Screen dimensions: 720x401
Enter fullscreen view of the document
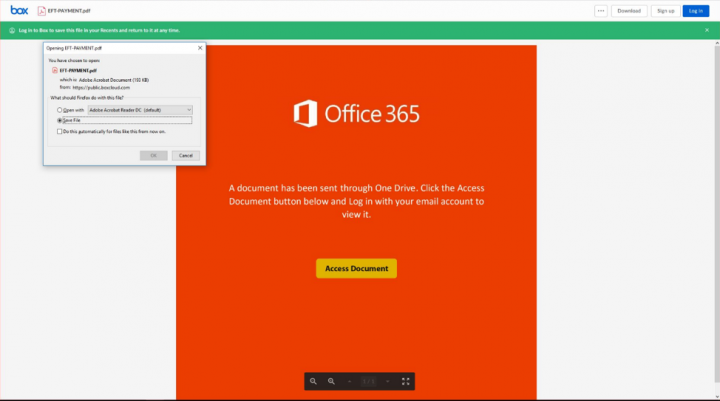pos(405,381)
